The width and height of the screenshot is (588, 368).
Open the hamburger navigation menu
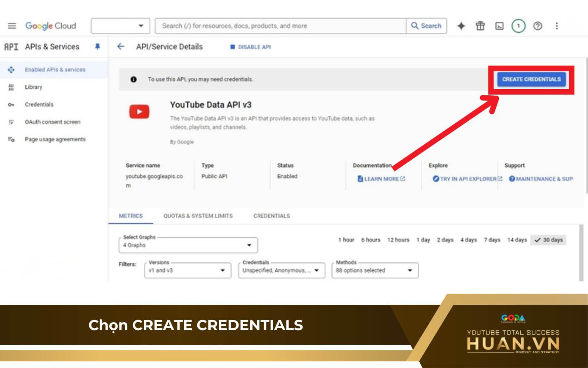tap(12, 26)
